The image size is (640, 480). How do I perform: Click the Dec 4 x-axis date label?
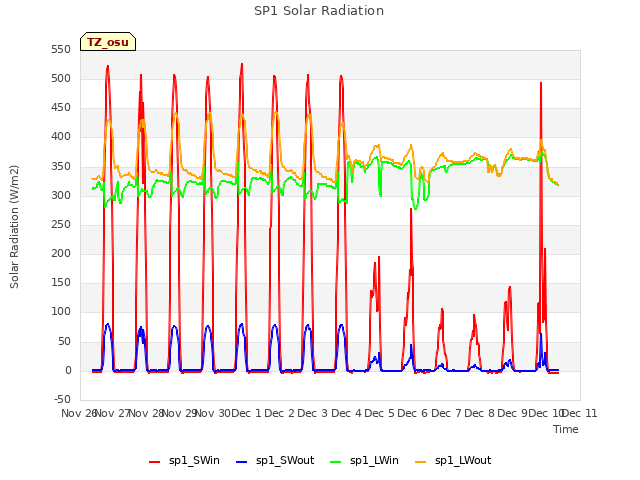(x=347, y=413)
